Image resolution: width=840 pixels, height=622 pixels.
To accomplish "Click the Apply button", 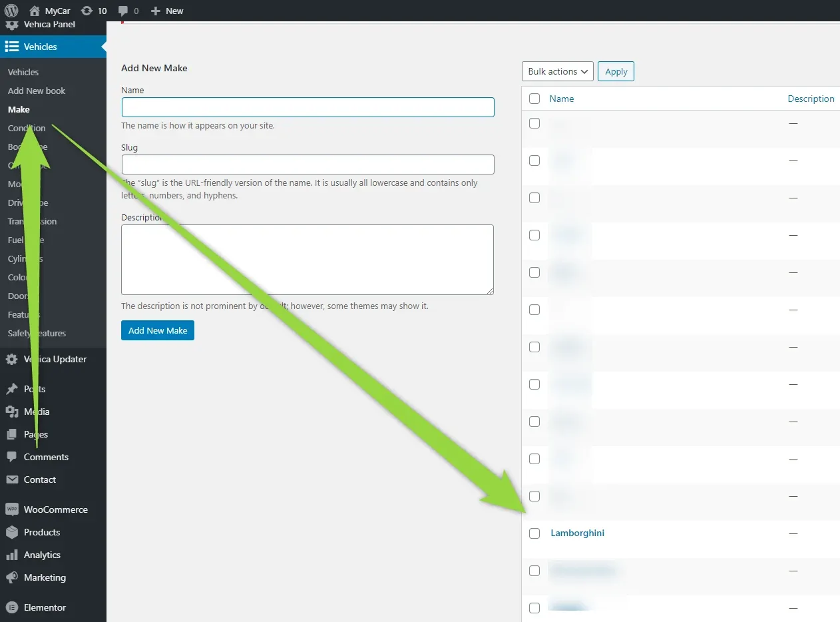I will [616, 71].
